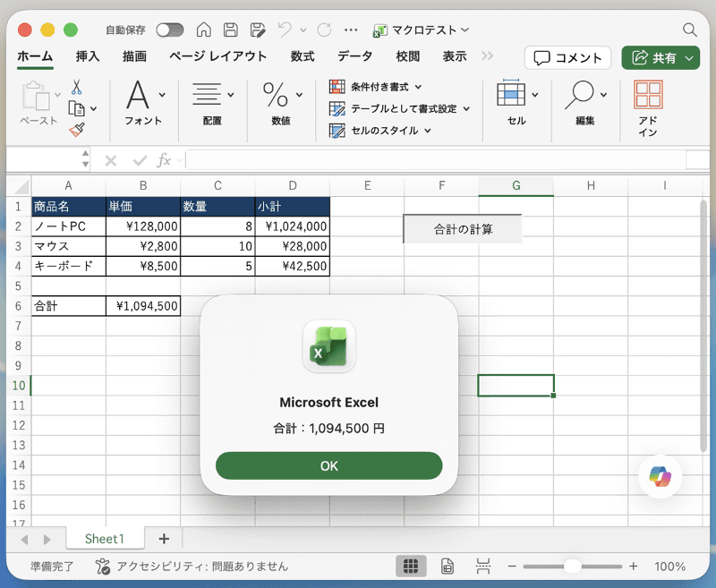Screen dimensions: 716x588
Task: Click the Copy icon
Action: (76, 108)
